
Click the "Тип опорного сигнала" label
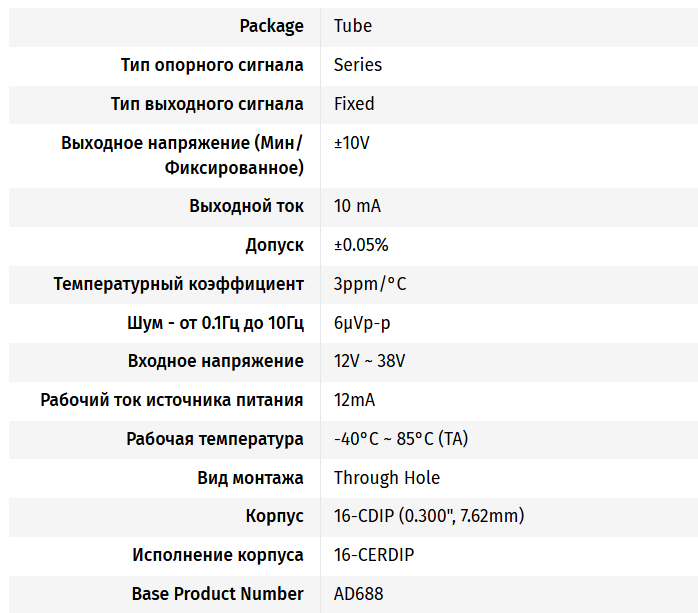(x=212, y=65)
